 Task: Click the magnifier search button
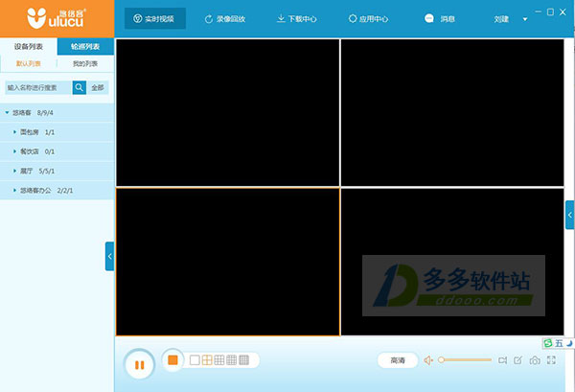(x=80, y=87)
